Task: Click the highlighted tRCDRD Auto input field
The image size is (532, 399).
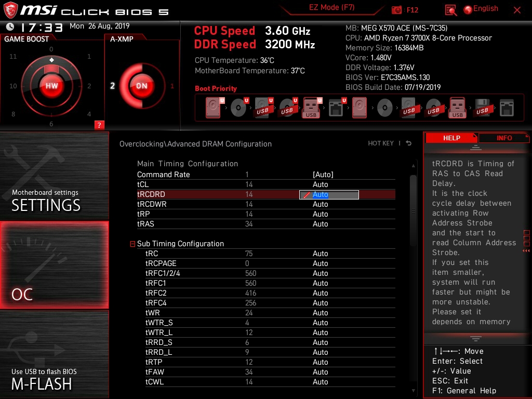Action: (x=329, y=195)
